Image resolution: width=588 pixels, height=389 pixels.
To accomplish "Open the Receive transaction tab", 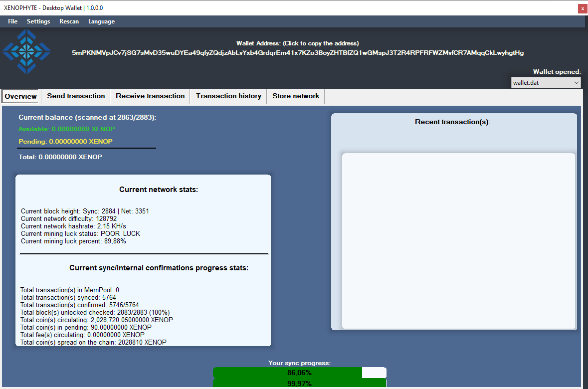I will click(x=150, y=96).
